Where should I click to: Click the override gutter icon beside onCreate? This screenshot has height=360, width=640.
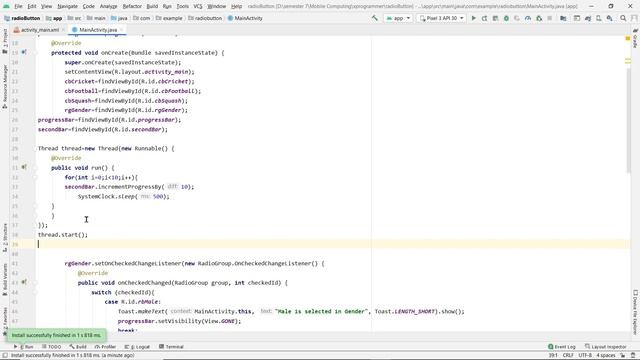pos(24,52)
